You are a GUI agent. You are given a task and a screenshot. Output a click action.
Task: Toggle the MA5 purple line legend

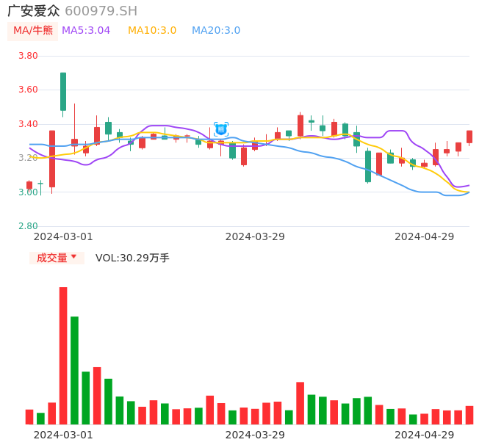(86, 31)
